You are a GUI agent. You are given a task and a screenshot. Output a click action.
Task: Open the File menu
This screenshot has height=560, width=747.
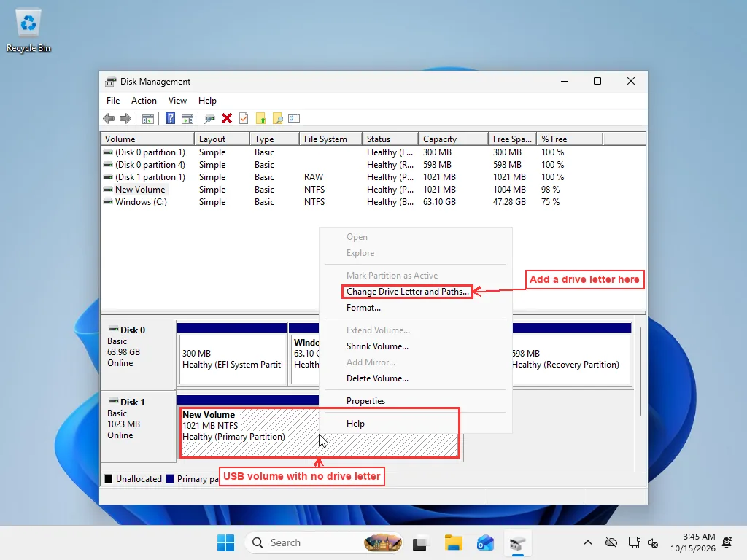click(x=113, y=101)
